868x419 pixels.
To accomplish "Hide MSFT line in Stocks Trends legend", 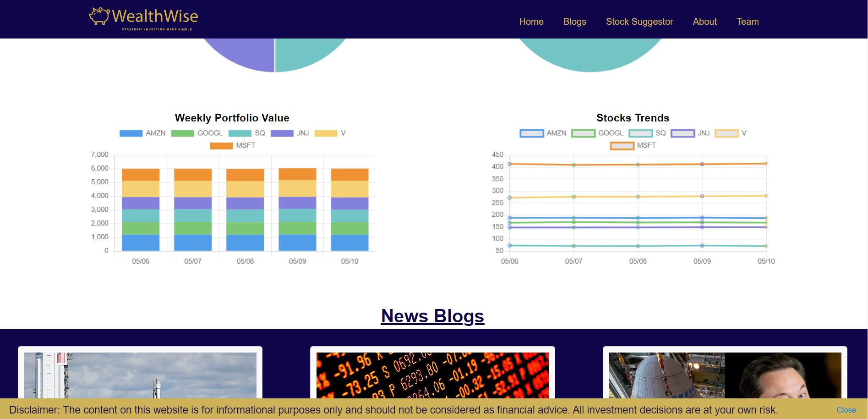I will (x=633, y=145).
